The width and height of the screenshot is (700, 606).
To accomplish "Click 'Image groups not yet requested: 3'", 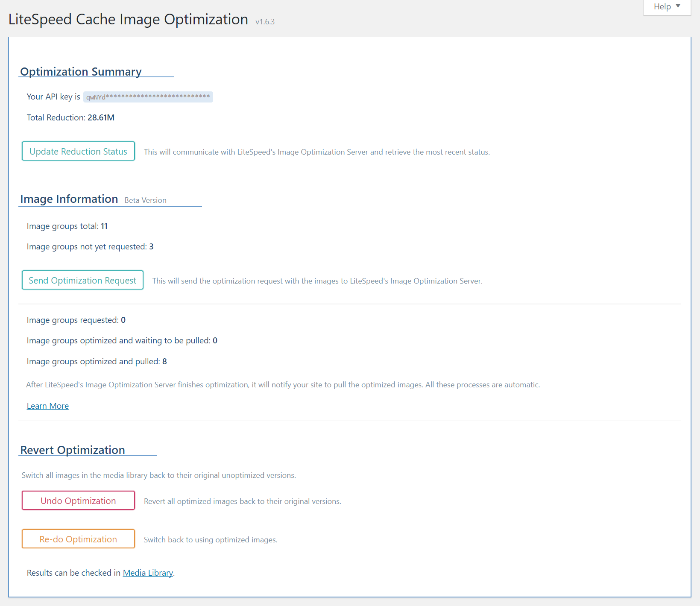I will 90,246.
